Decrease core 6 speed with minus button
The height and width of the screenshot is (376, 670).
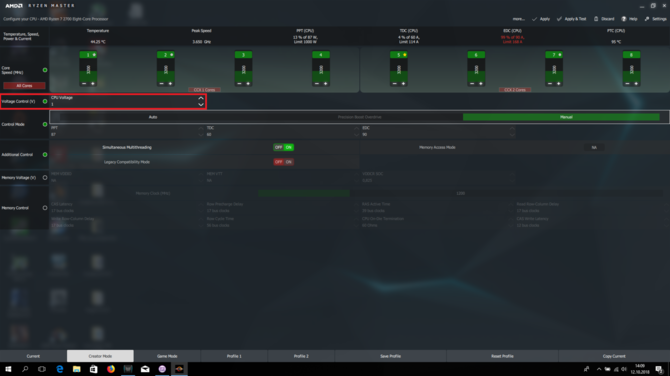tap(472, 84)
